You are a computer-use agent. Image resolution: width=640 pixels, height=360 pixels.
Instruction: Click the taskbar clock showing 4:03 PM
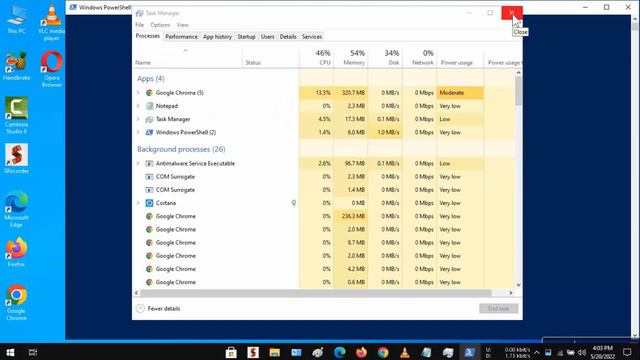click(x=602, y=352)
